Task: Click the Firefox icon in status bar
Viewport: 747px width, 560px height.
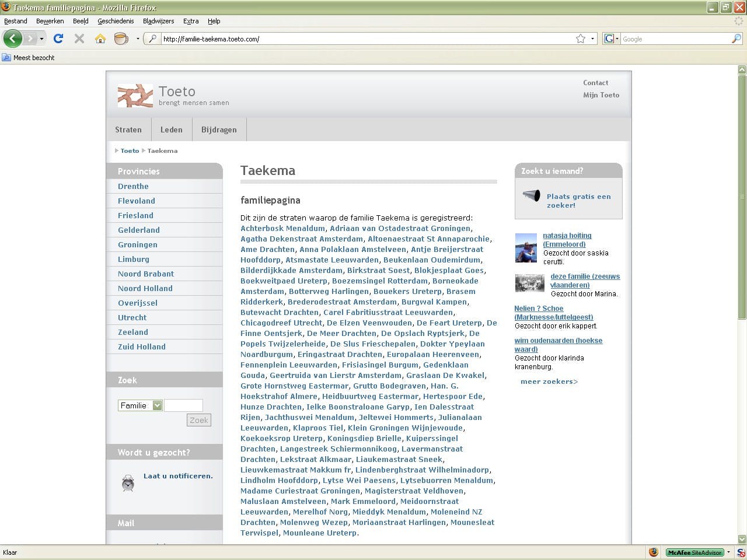Action: (654, 552)
